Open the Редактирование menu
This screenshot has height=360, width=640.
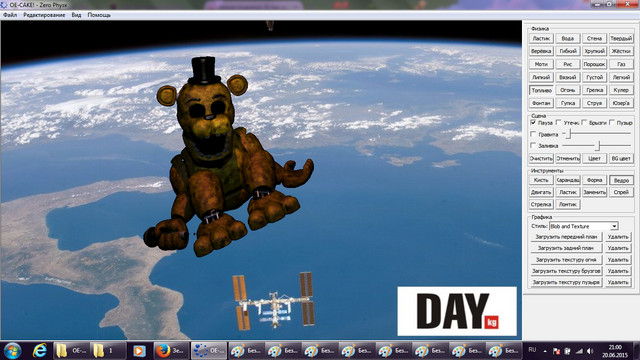tap(44, 15)
